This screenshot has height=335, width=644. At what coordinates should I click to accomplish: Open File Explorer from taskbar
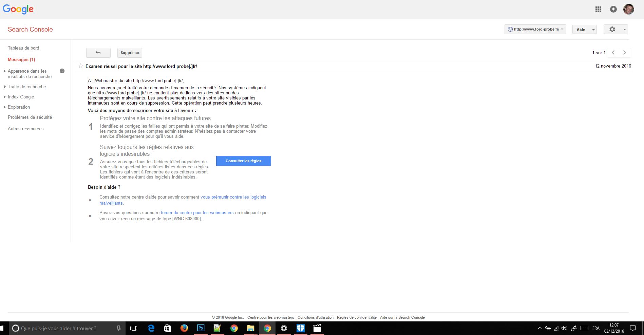[250, 328]
